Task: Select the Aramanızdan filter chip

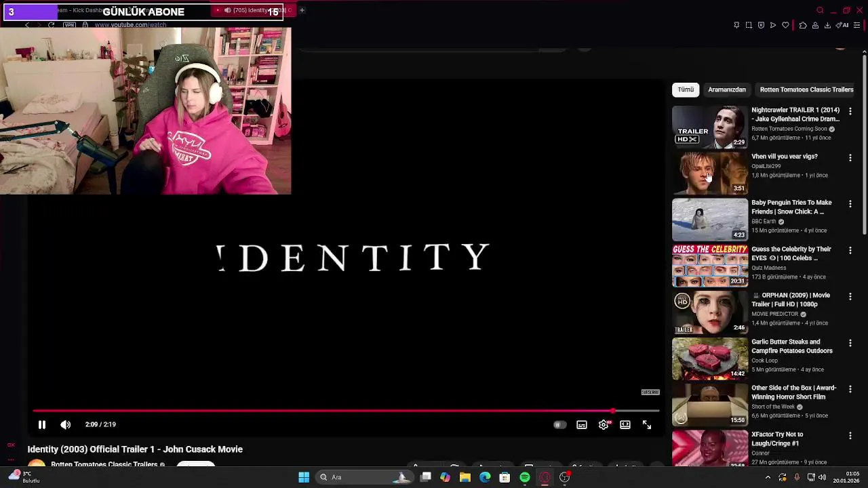Action: (727, 89)
